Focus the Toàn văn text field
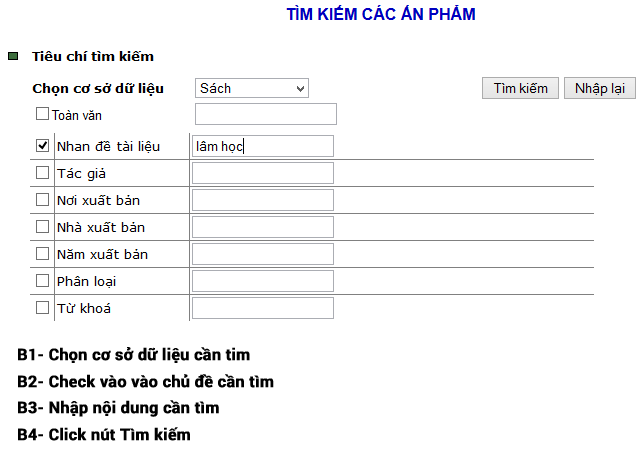640x460 pixels. [x=266, y=114]
